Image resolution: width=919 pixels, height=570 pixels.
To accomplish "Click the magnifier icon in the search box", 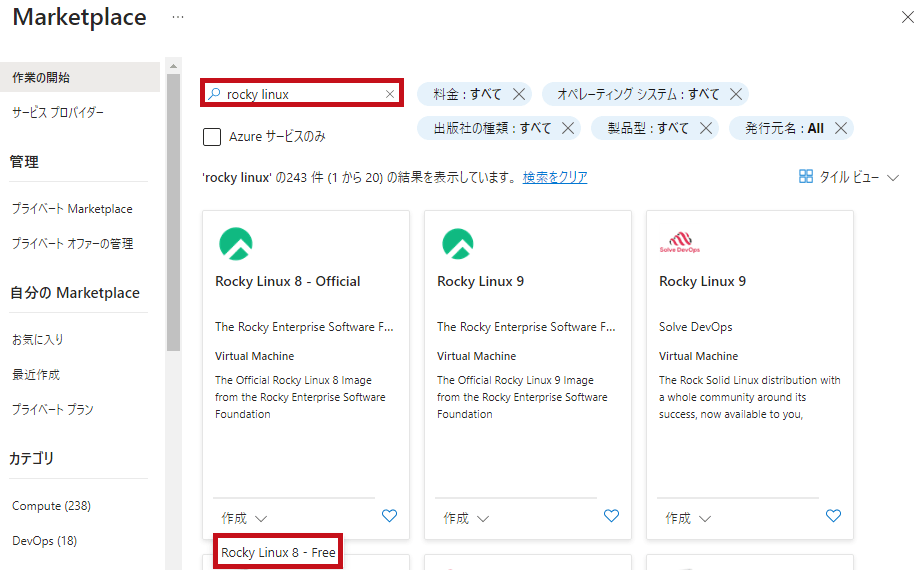I will 215,94.
